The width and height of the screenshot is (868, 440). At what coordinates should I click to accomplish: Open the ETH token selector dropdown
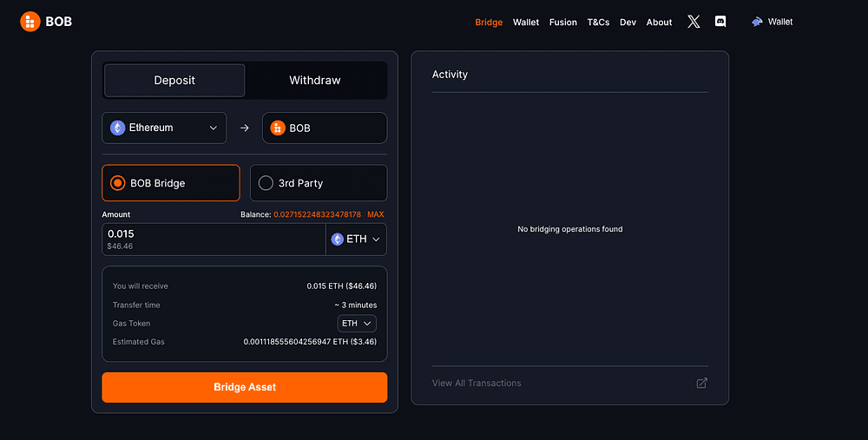click(x=356, y=240)
